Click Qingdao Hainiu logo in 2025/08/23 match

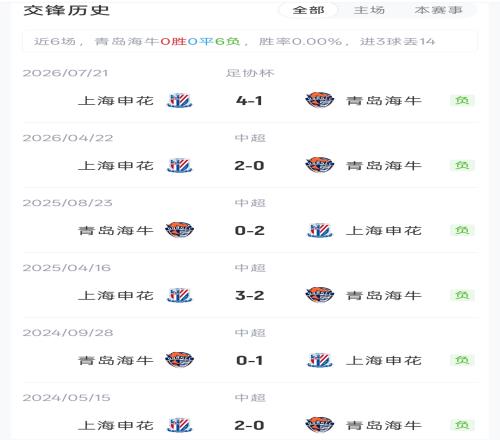[x=179, y=230]
